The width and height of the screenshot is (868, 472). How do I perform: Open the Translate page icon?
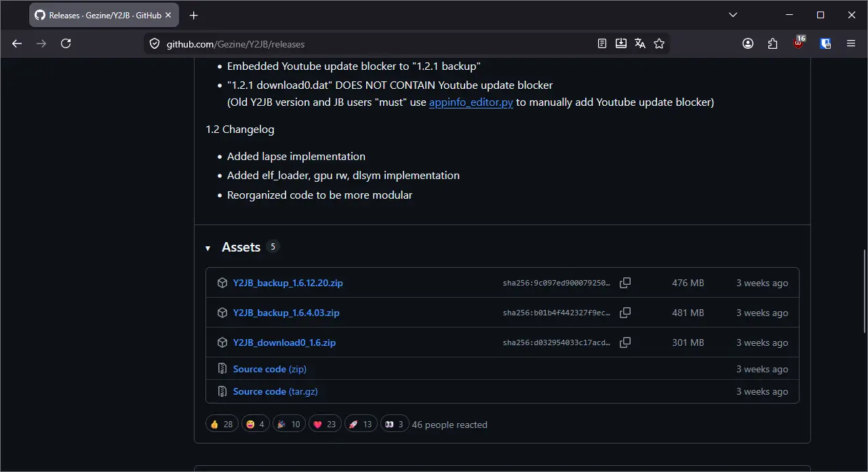pos(639,43)
